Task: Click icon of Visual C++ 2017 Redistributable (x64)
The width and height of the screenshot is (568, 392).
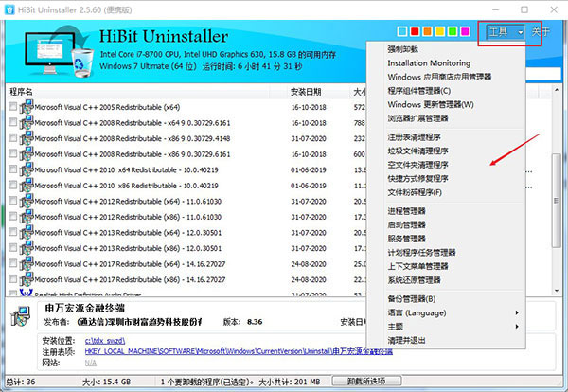Action: [x=27, y=263]
